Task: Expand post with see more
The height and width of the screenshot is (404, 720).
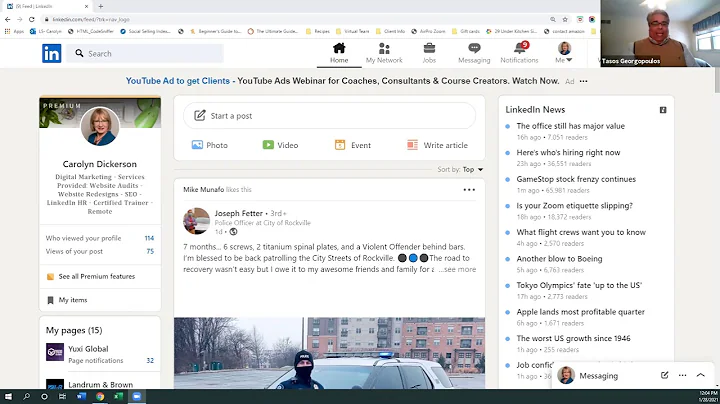Action: pyautogui.click(x=457, y=269)
